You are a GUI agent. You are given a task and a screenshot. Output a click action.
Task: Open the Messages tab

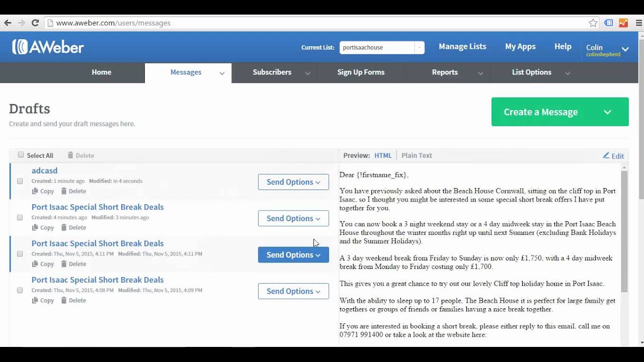pos(186,72)
